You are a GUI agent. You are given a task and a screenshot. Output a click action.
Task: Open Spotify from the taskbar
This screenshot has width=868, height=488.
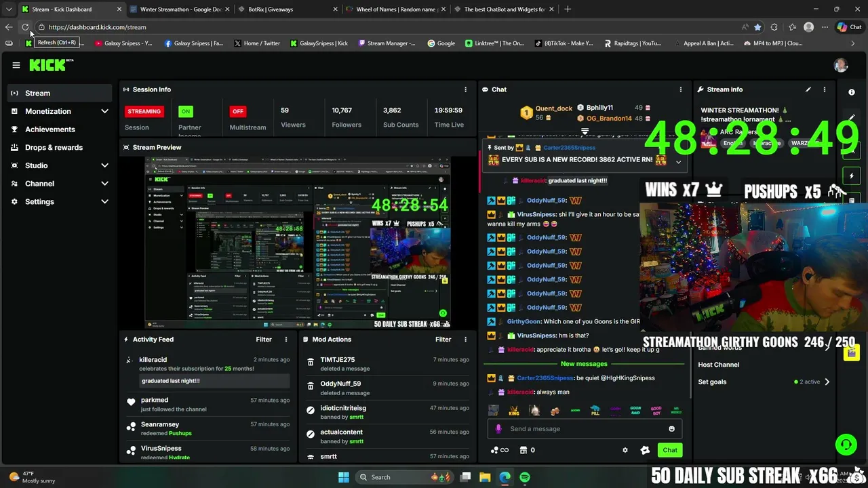click(x=525, y=477)
